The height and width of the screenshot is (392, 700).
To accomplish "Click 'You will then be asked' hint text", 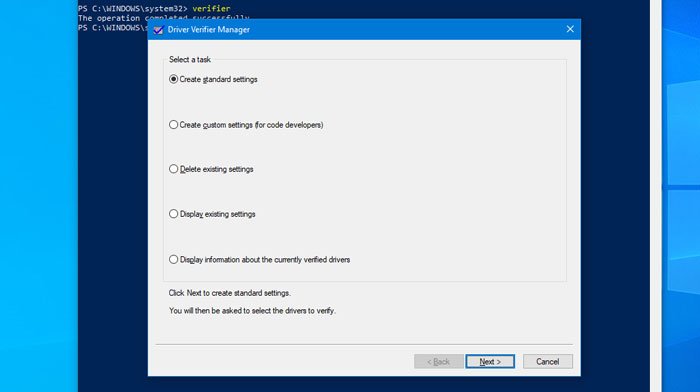I will (x=252, y=310).
